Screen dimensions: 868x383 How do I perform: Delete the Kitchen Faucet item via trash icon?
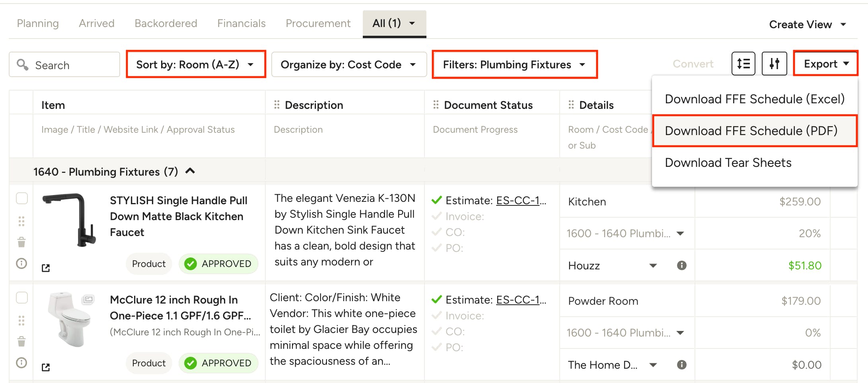pos(21,242)
